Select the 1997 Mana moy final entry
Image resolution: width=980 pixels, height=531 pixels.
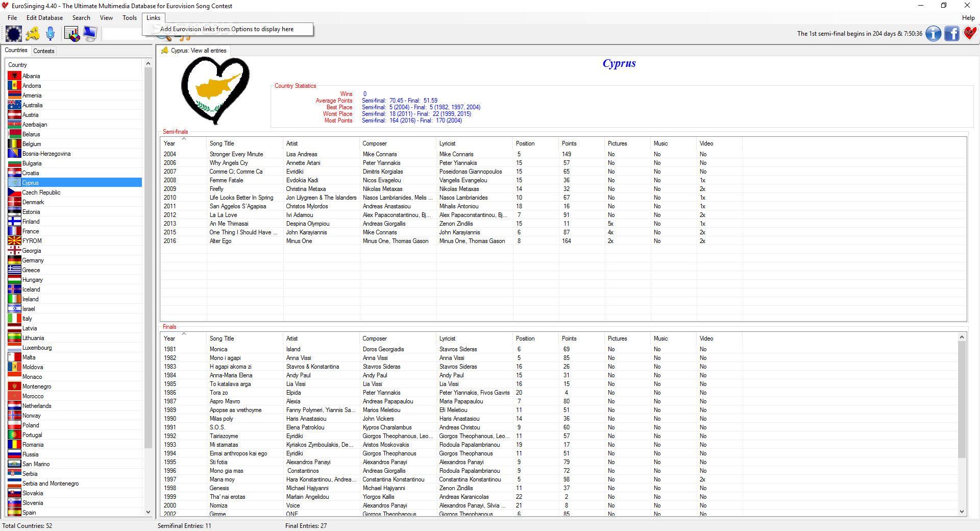pyautogui.click(x=559, y=479)
